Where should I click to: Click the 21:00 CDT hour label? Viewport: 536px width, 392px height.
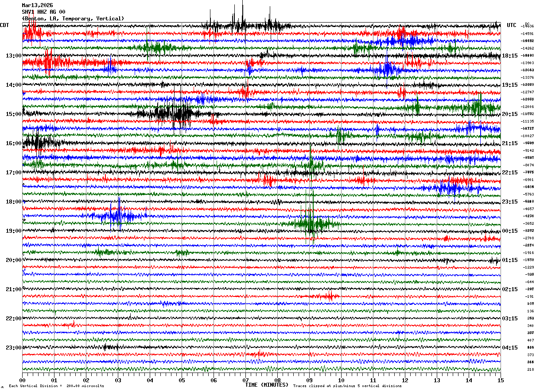14,289
